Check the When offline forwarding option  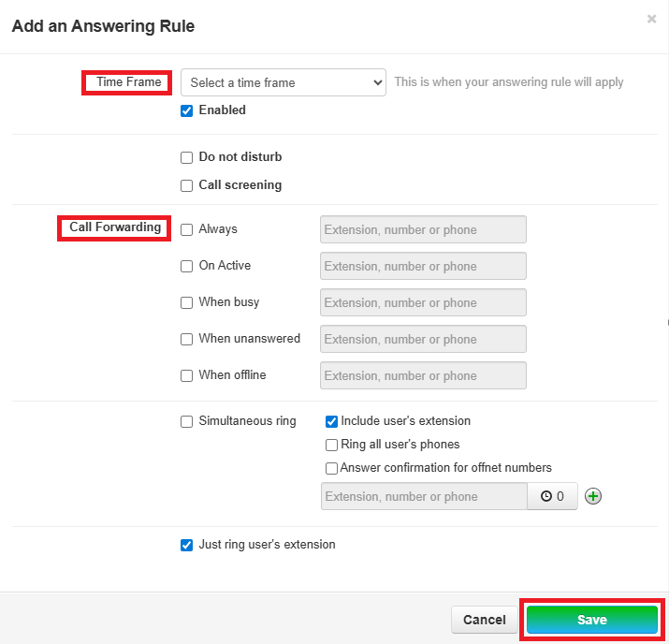[186, 375]
